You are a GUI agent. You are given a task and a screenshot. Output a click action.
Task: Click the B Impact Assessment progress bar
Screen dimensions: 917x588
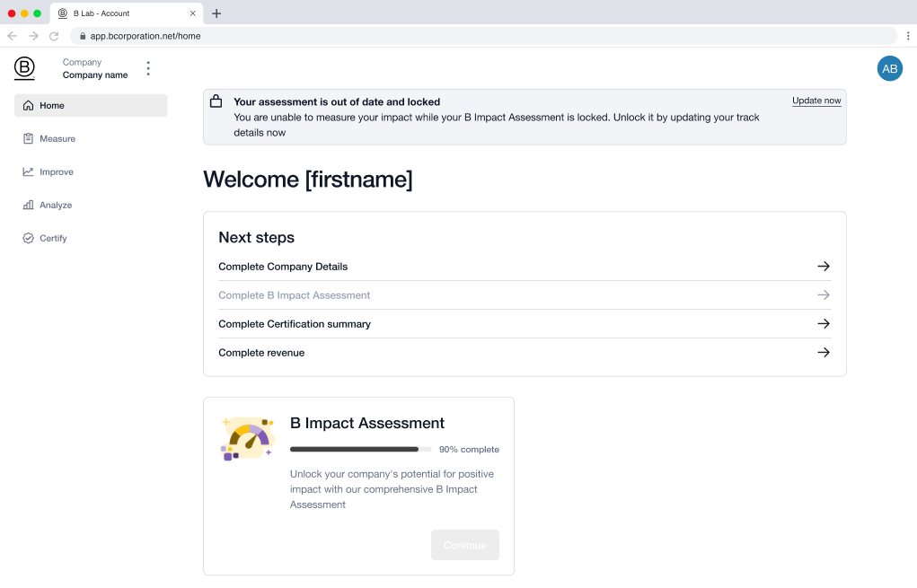point(360,450)
